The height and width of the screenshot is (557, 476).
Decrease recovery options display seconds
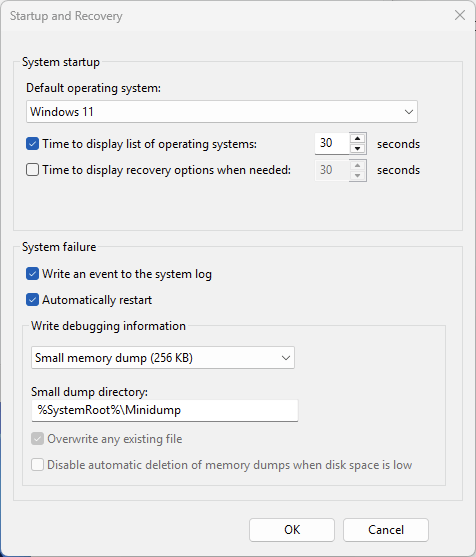pos(358,175)
